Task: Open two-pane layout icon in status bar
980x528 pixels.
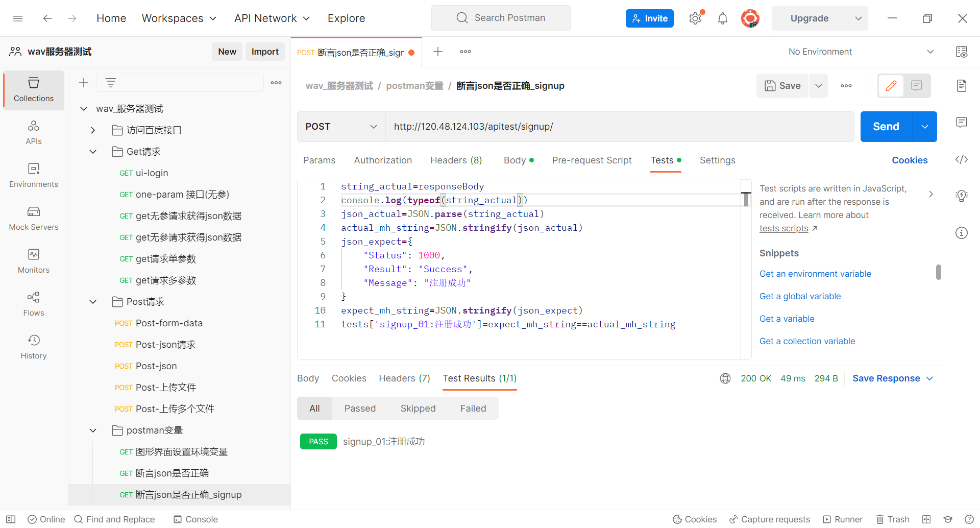Action: (926, 519)
